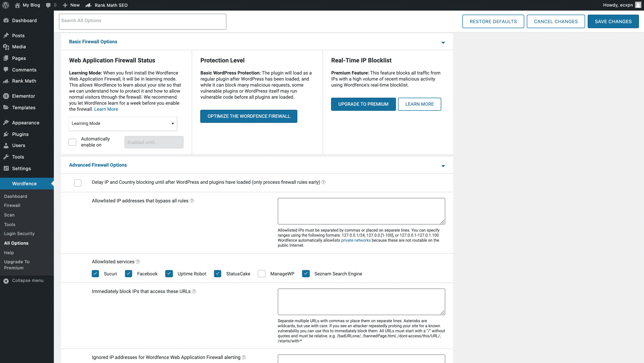The height and width of the screenshot is (363, 644).
Task: Click the Media icon in sidebar
Action: (x=6, y=47)
